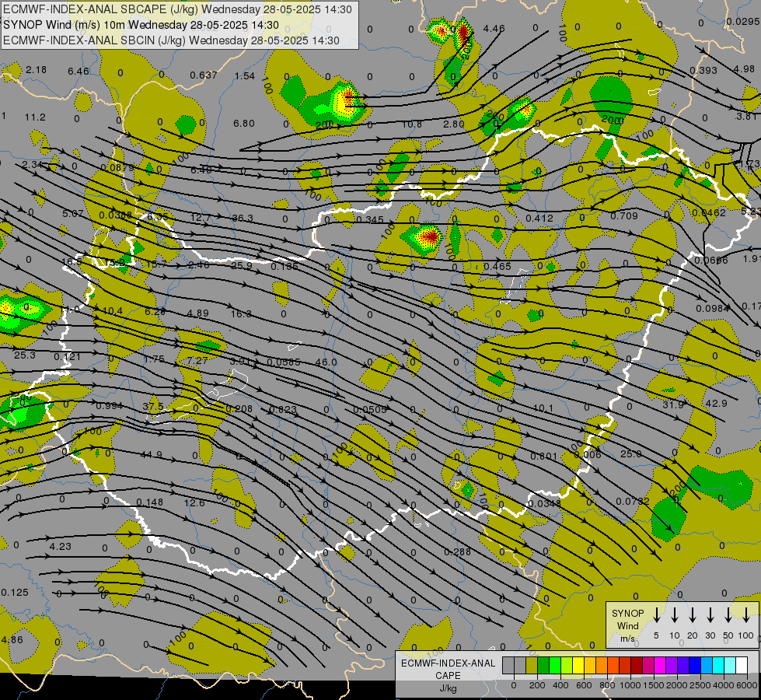Click the map value 4.46

494,29
